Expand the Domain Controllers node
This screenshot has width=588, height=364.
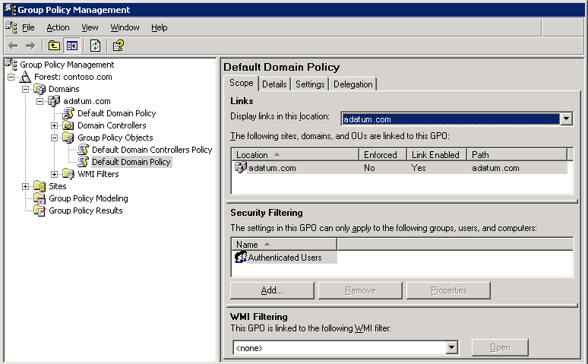(55, 125)
